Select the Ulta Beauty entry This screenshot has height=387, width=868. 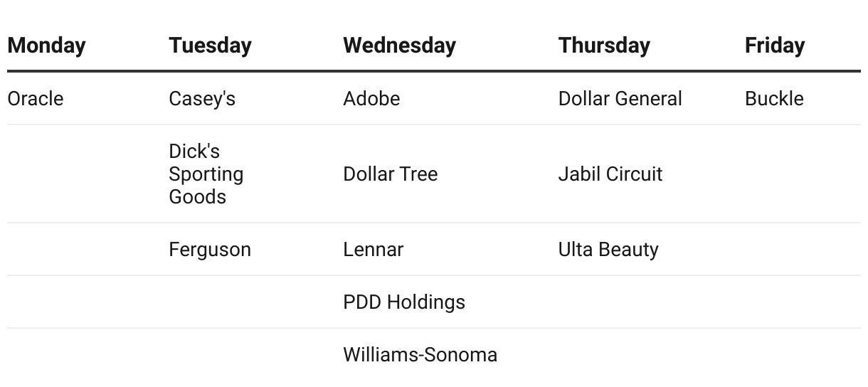[x=608, y=249]
